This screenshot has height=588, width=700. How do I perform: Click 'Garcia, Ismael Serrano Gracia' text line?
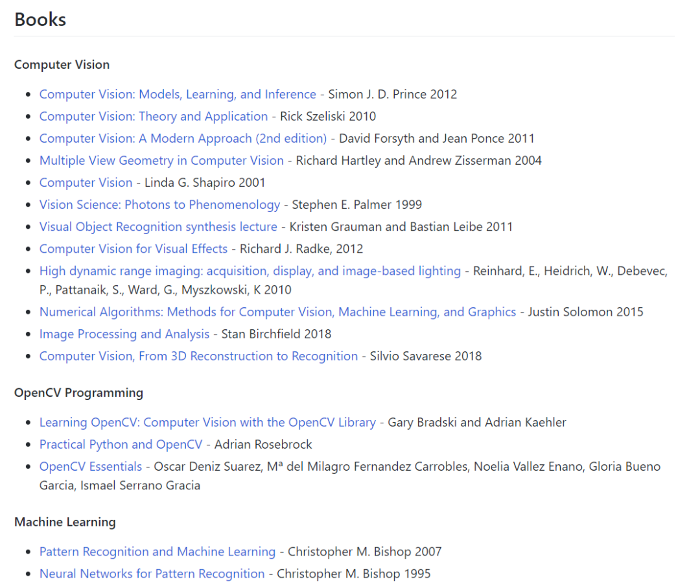click(x=120, y=486)
